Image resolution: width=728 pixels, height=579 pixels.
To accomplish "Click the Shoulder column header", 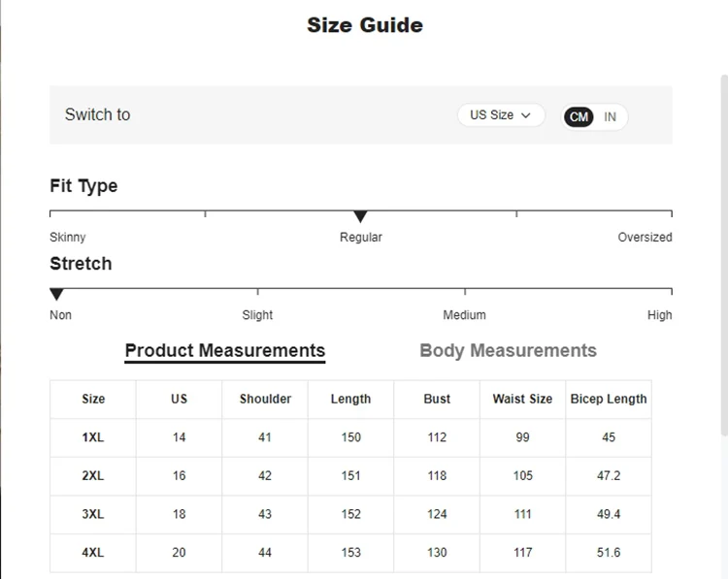I will point(265,399).
